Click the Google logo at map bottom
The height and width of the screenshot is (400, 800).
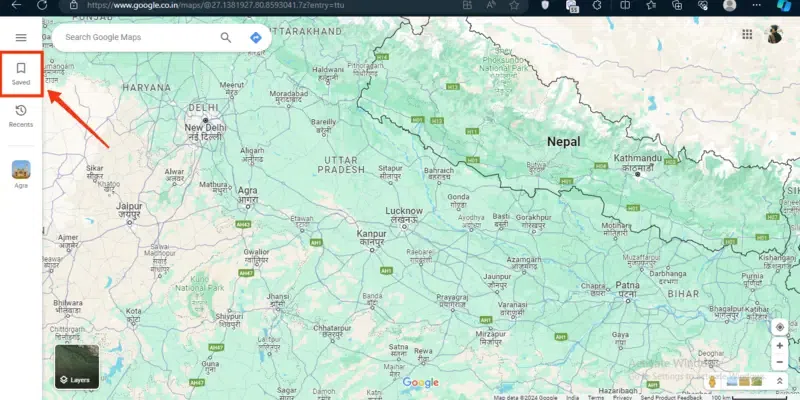point(420,383)
